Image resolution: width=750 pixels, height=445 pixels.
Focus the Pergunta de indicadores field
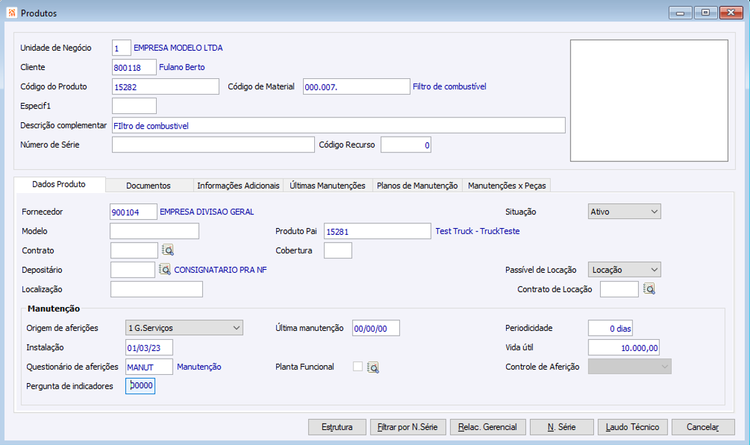click(140, 386)
